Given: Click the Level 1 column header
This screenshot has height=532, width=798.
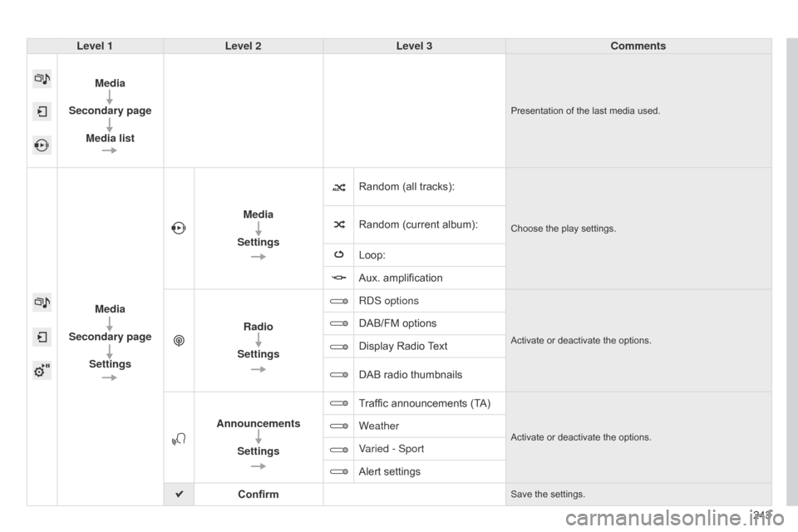Looking at the screenshot, I should point(95,47).
